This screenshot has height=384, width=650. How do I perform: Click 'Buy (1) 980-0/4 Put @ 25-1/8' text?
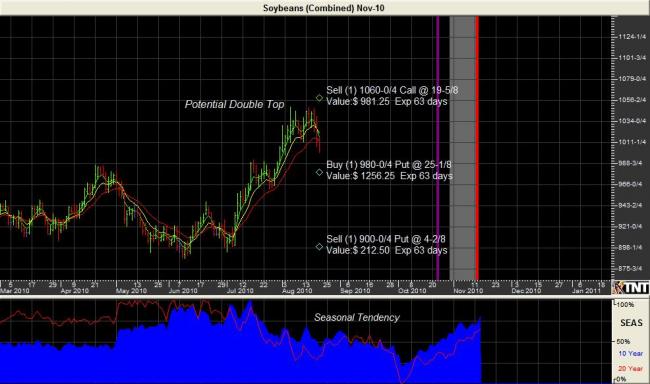(x=389, y=165)
